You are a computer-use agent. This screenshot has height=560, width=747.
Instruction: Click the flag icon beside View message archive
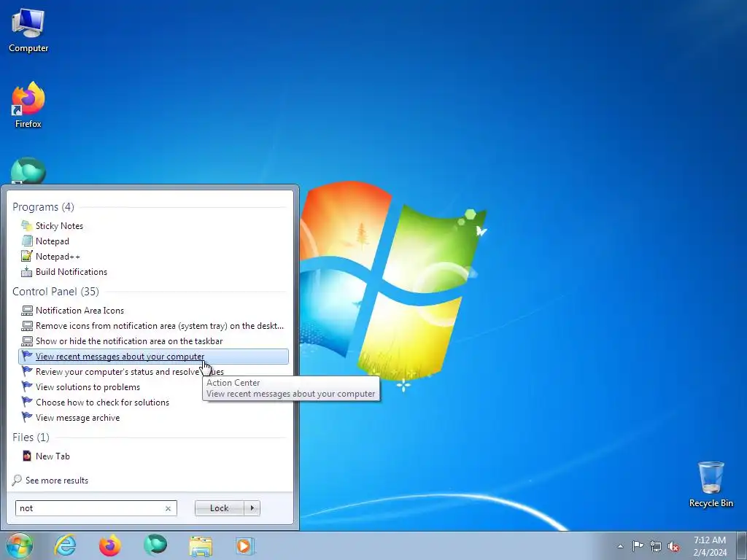click(x=27, y=417)
